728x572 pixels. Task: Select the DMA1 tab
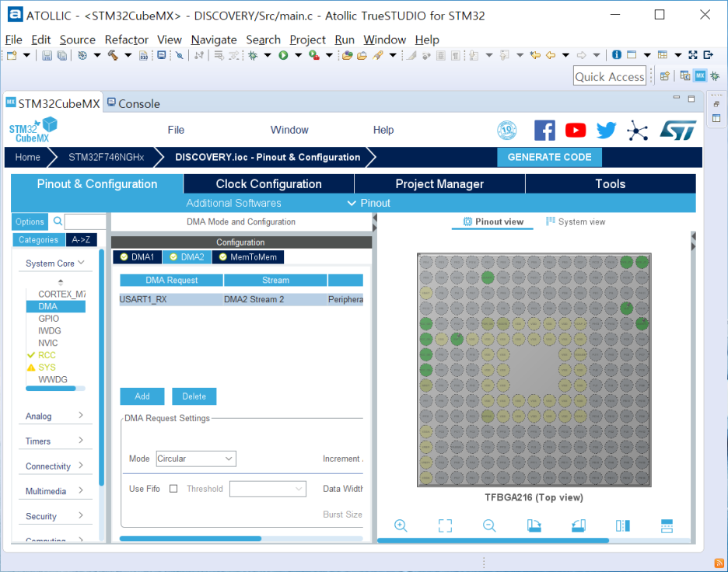[x=138, y=257]
